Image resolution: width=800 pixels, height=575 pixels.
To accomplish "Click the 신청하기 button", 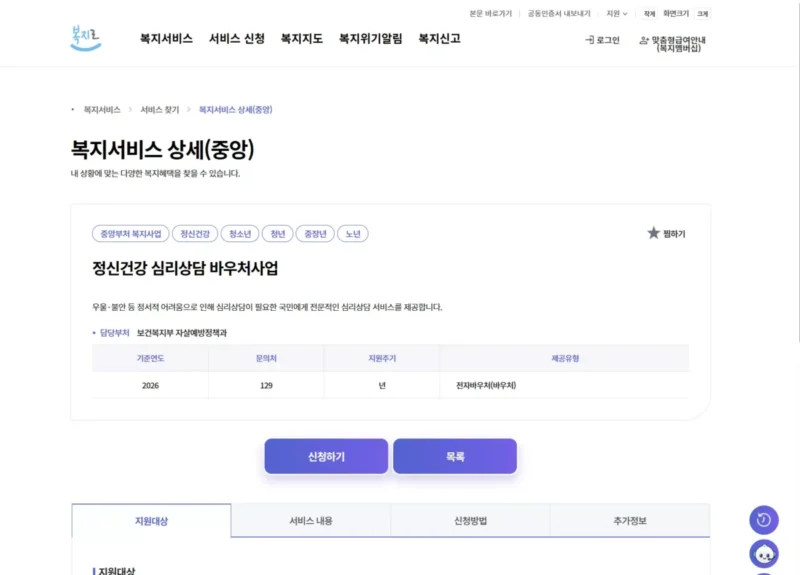I will (x=326, y=456).
